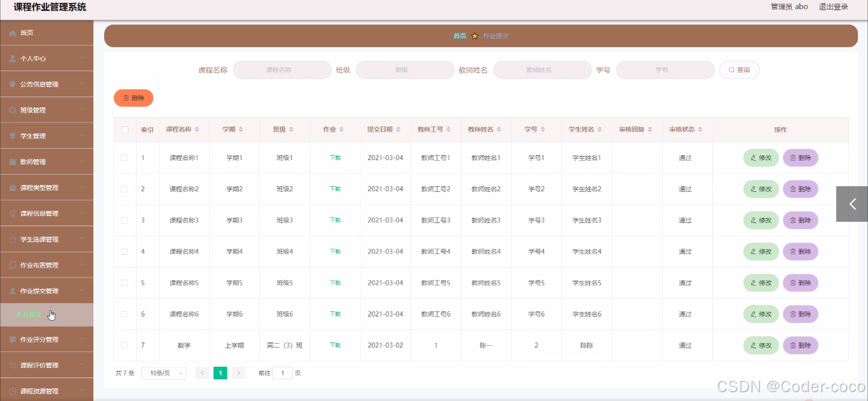Click the 课程信息管理 sidebar icon
The height and width of the screenshot is (401, 868).
[13, 214]
